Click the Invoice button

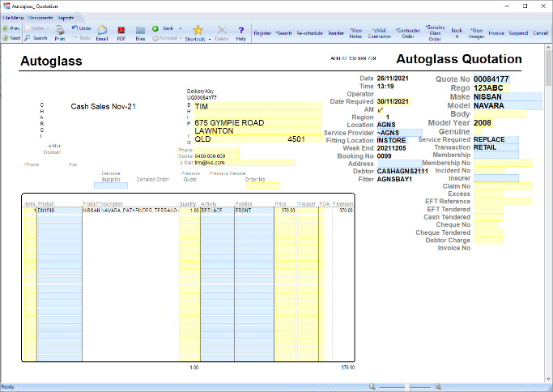point(496,33)
